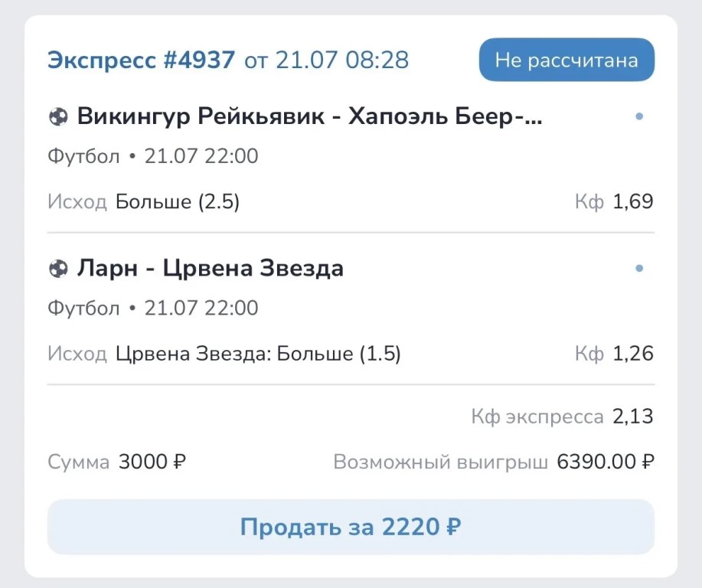
Task: Select the Больше (2.5) outcome text
Action: pos(178,201)
